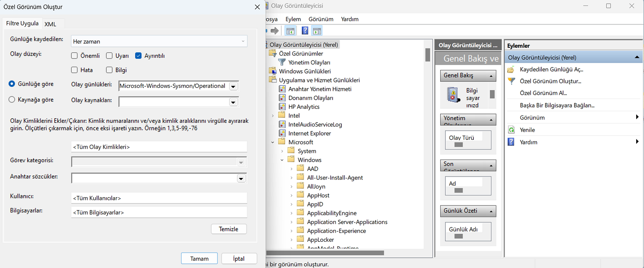
Task: Click the Yardım help icon in Eylemler
Action: point(511,142)
